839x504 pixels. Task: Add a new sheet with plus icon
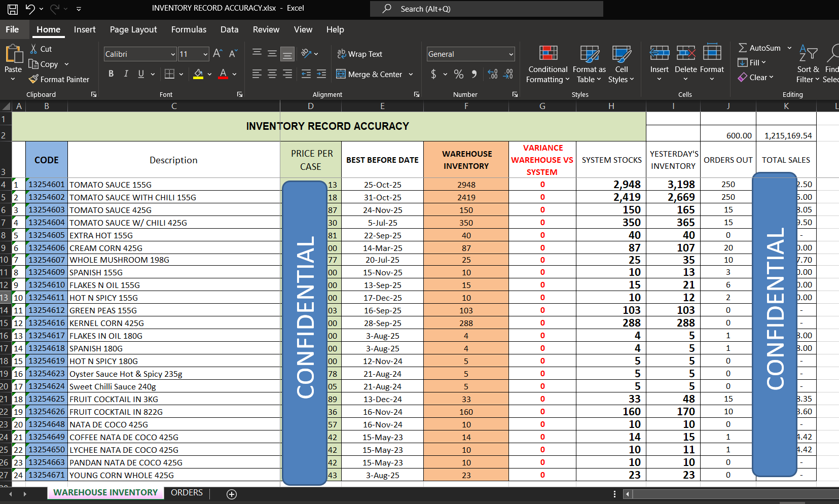232,494
